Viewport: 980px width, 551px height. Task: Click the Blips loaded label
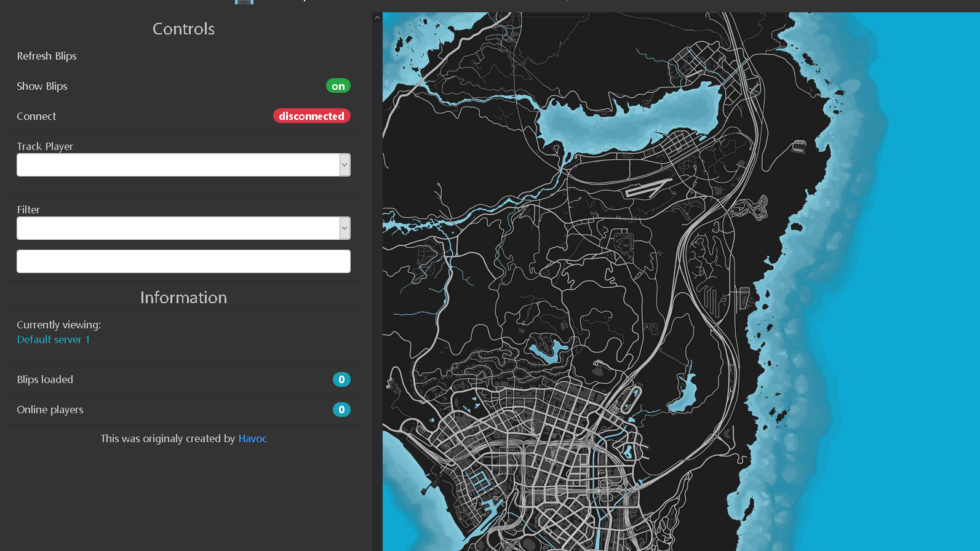[x=45, y=379]
